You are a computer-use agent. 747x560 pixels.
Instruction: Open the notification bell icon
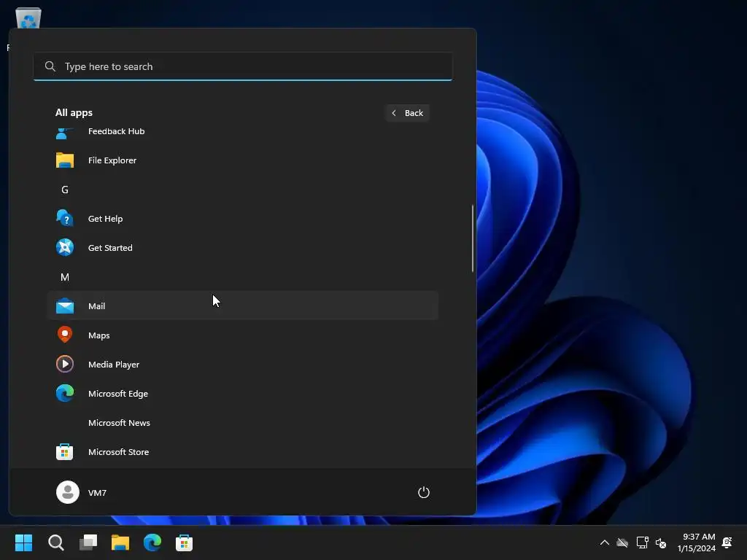[727, 542]
